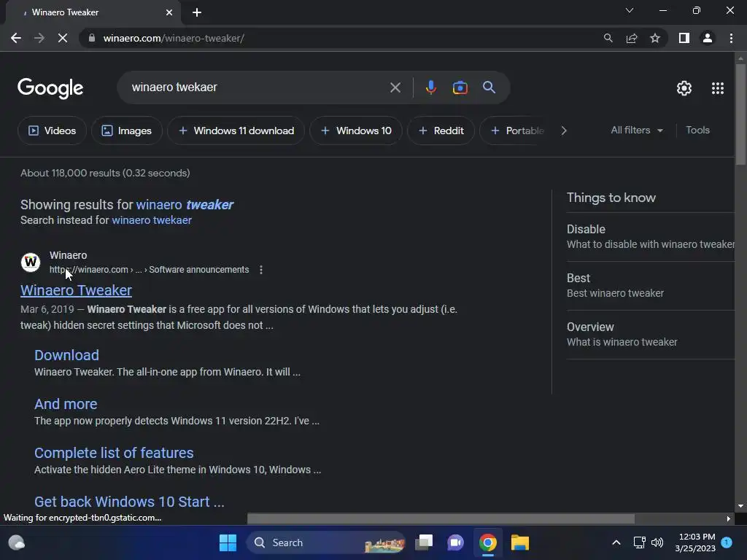This screenshot has width=747, height=560.
Task: Open the Winaero Tweaker result
Action: (76, 290)
